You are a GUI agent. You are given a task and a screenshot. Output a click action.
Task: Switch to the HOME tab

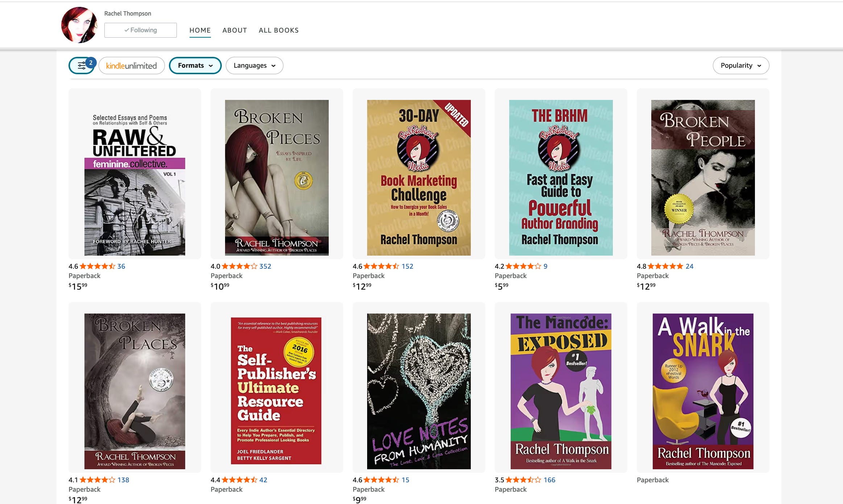tap(200, 30)
